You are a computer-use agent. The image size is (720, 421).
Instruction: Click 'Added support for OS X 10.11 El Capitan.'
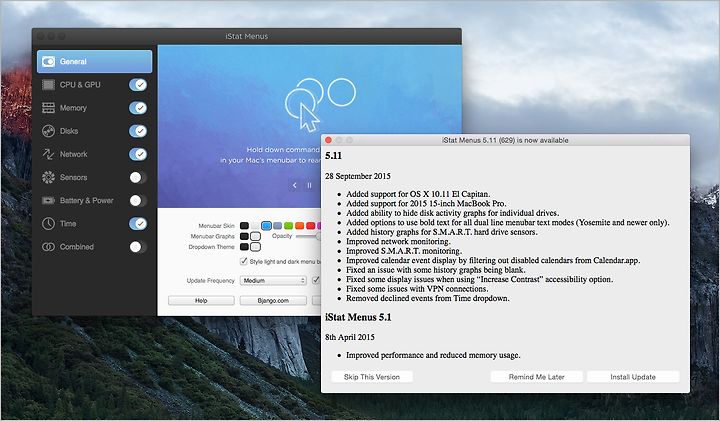[x=418, y=194]
